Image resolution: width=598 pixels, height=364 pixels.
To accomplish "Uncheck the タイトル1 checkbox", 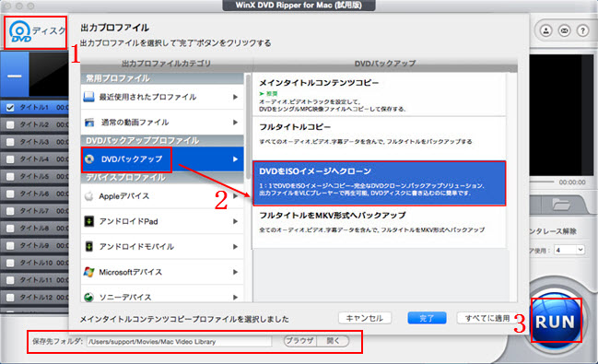I will coord(10,108).
